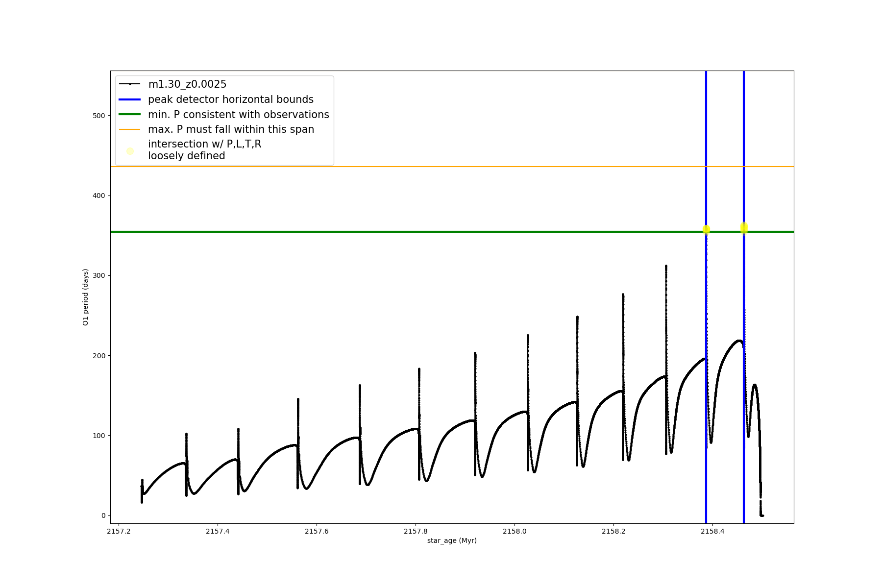Click the y-axis tick label 500
The width and height of the screenshot is (882, 588).
99,116
